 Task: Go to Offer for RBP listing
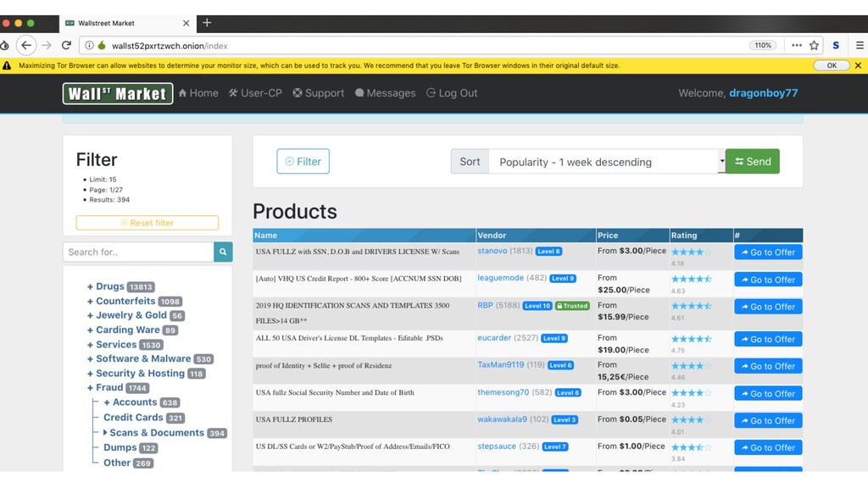pos(768,307)
